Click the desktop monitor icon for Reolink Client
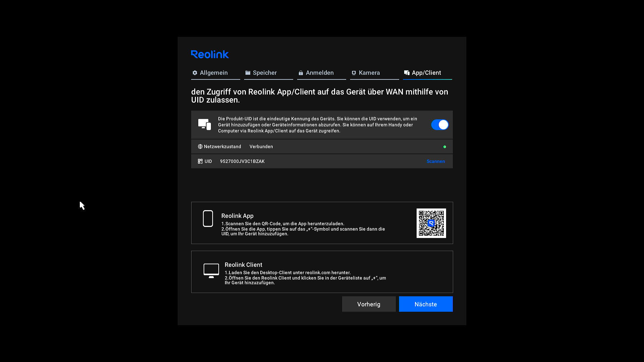The width and height of the screenshot is (644, 362). coord(211,271)
